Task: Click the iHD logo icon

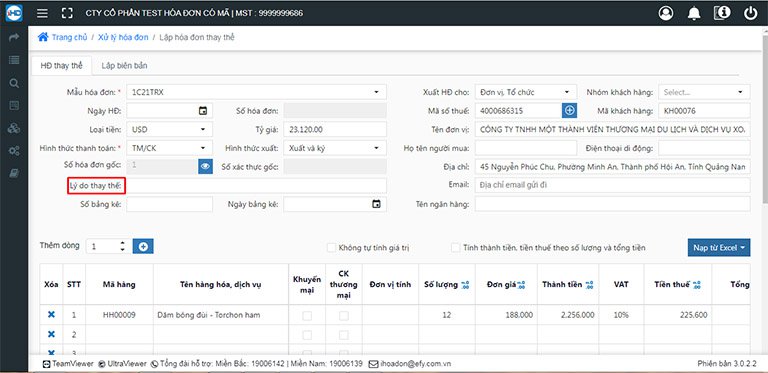Action: click(x=14, y=13)
